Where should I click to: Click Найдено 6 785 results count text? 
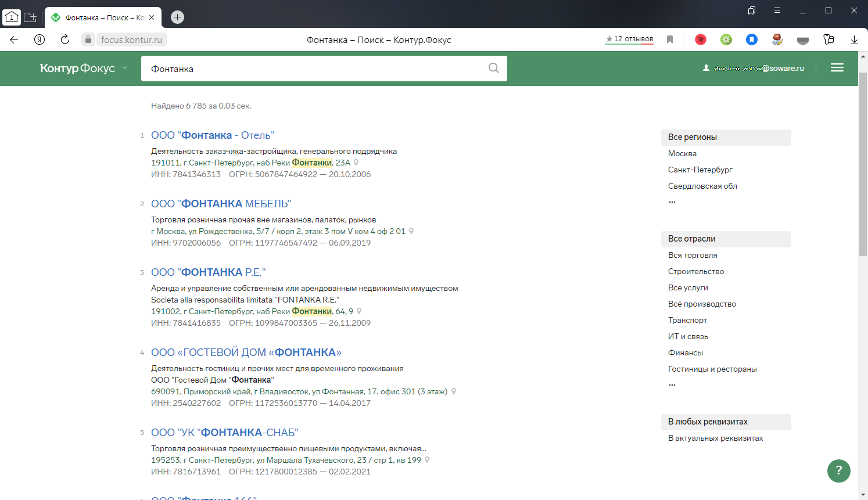point(201,106)
